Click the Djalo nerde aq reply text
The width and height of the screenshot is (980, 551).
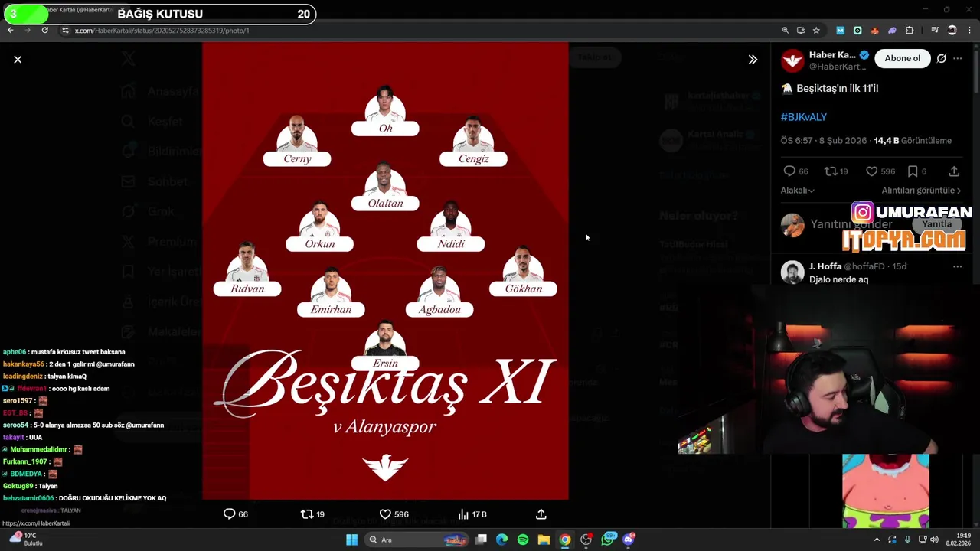point(838,279)
